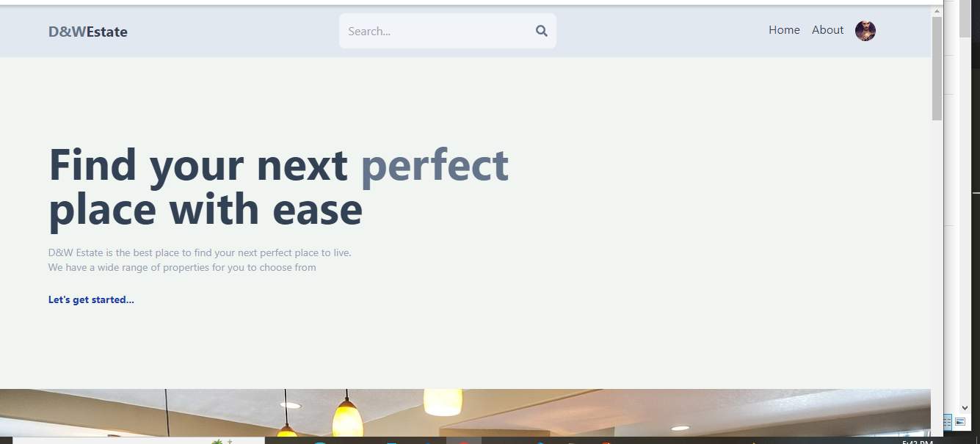Click the search magnifying glass icon

pos(541,31)
